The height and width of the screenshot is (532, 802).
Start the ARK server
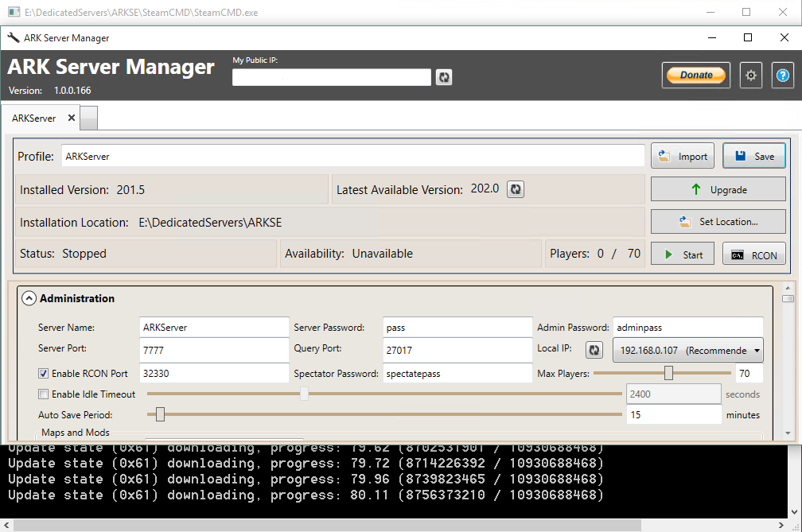[683, 254]
